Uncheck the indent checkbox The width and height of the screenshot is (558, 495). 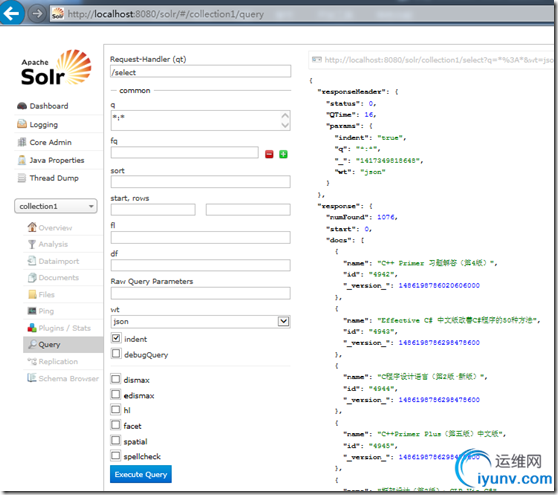116,338
